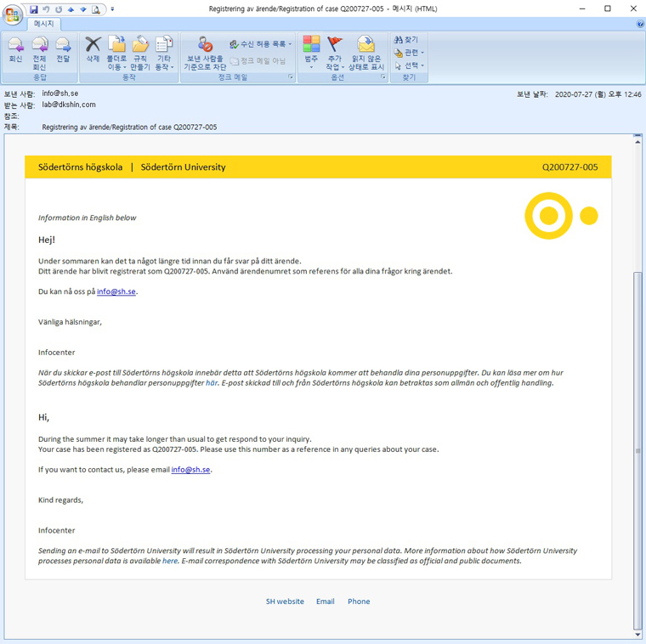Click info@sh.se link in Swedish text
Viewport: 646px width, 644px height.
(x=116, y=291)
